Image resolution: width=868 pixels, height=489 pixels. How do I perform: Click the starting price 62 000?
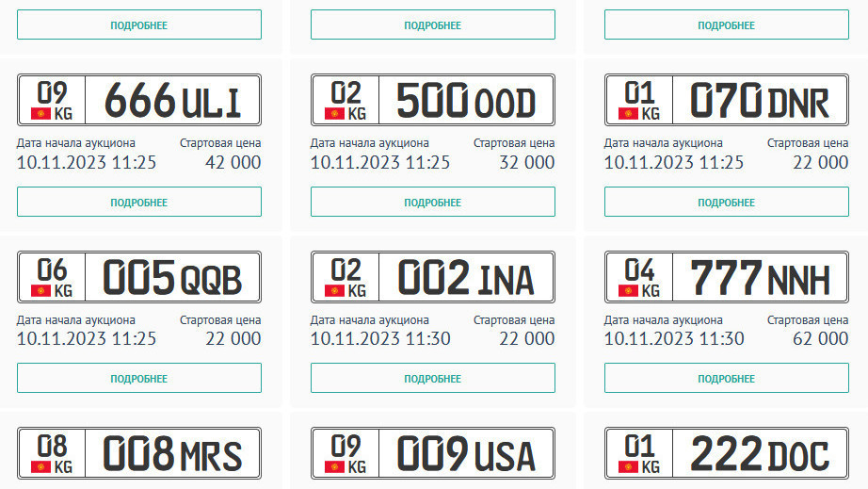pos(820,338)
